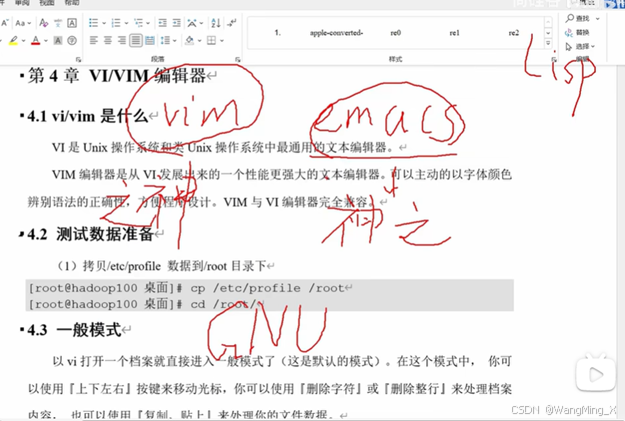Viewport: 625px width, 421px height.
Task: Open the 帮助 ribbon tab
Action: click(72, 3)
